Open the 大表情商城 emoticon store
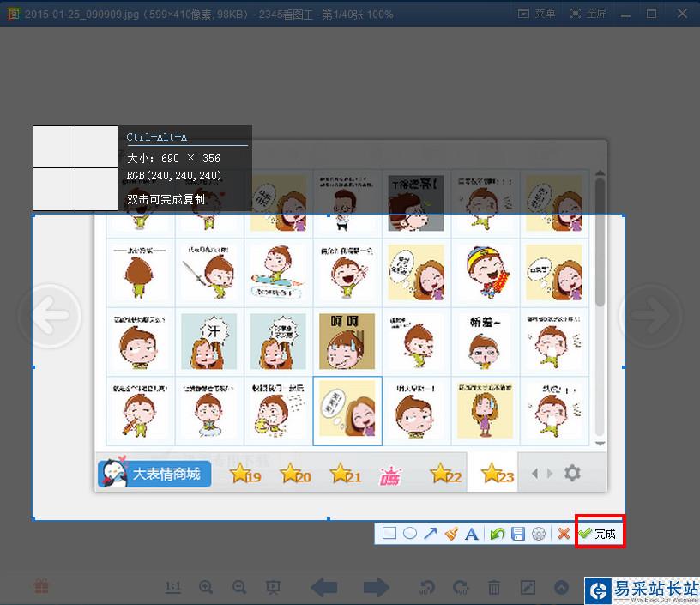Screen dimensions: 700x605 [x=154, y=474]
